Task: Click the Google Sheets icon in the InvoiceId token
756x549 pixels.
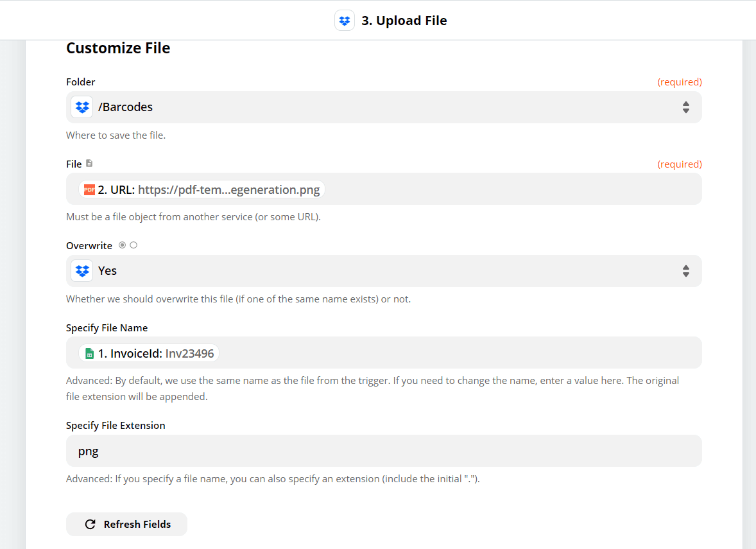Action: click(88, 353)
